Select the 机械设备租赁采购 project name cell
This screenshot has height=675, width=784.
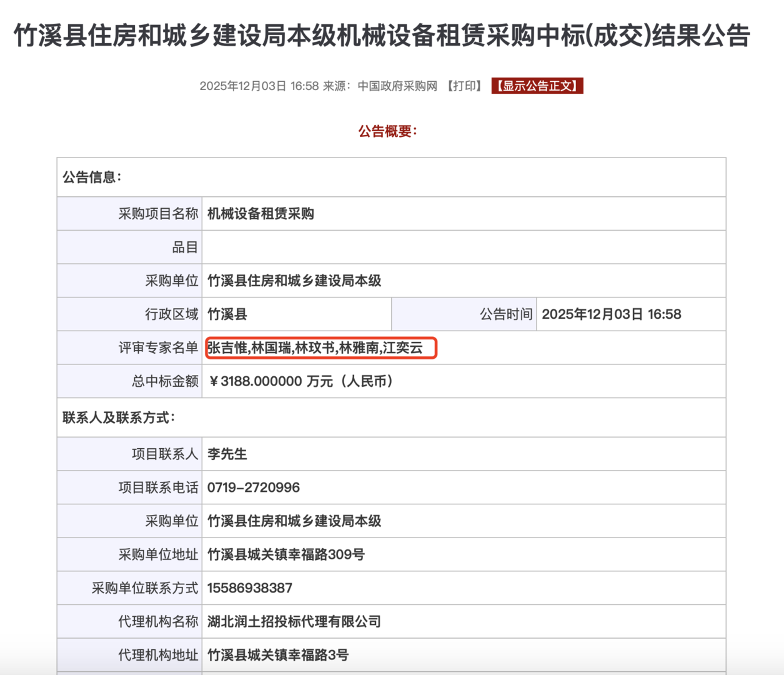[x=261, y=214]
